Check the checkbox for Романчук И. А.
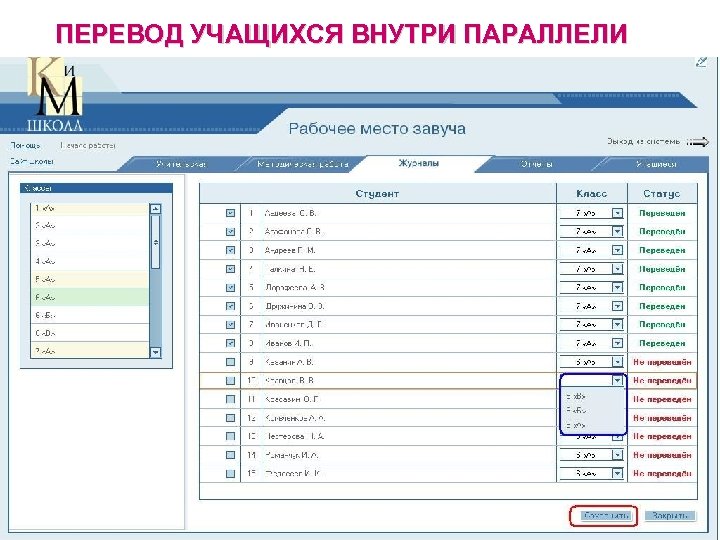Screen dimensions: 720x540 [x=231, y=455]
